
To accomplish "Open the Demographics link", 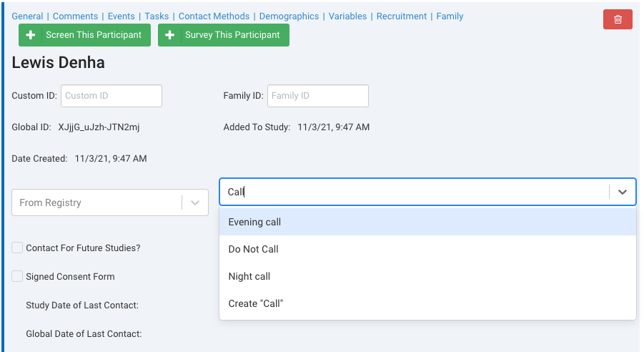I will [x=289, y=16].
